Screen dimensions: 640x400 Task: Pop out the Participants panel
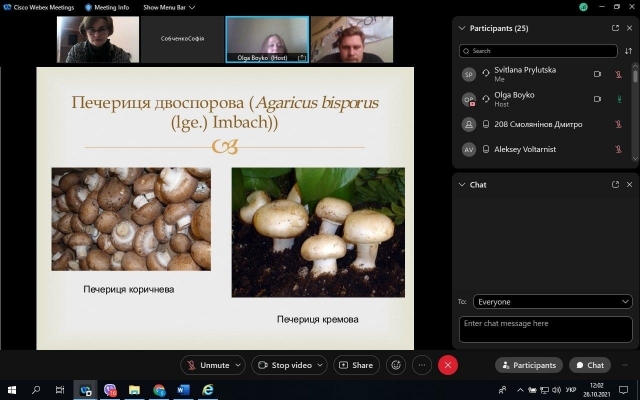(x=616, y=28)
